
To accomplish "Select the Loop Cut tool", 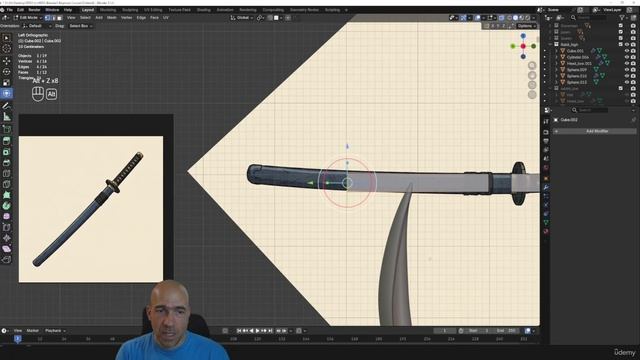I will (7, 174).
